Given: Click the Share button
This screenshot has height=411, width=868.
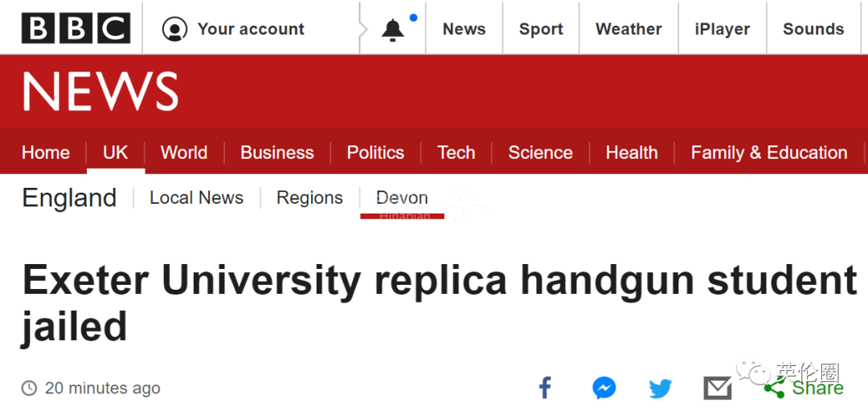Looking at the screenshot, I should (806, 389).
